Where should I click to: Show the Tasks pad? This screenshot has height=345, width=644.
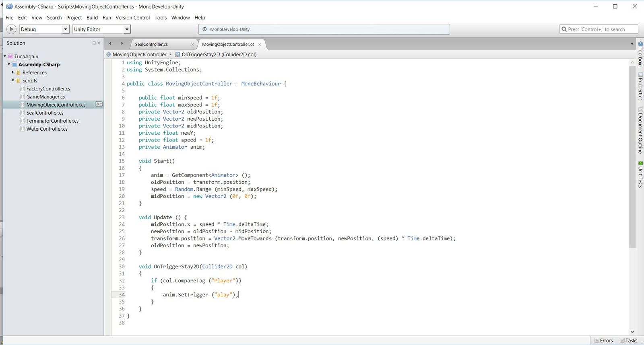point(629,341)
